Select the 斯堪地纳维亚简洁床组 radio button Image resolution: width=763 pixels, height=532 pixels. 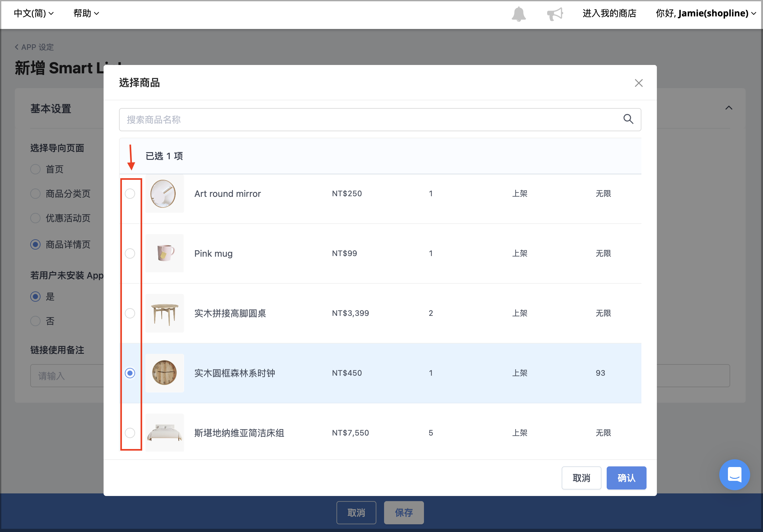(130, 433)
